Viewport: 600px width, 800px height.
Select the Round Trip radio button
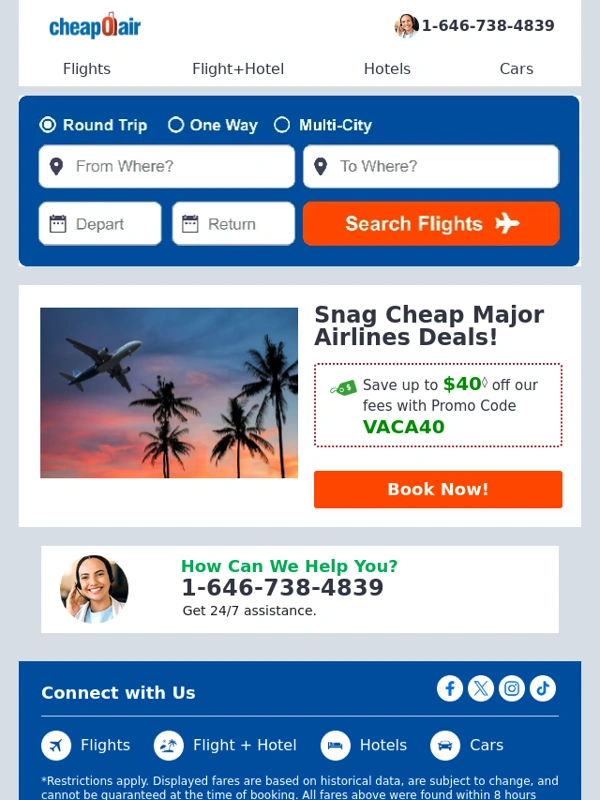48,125
